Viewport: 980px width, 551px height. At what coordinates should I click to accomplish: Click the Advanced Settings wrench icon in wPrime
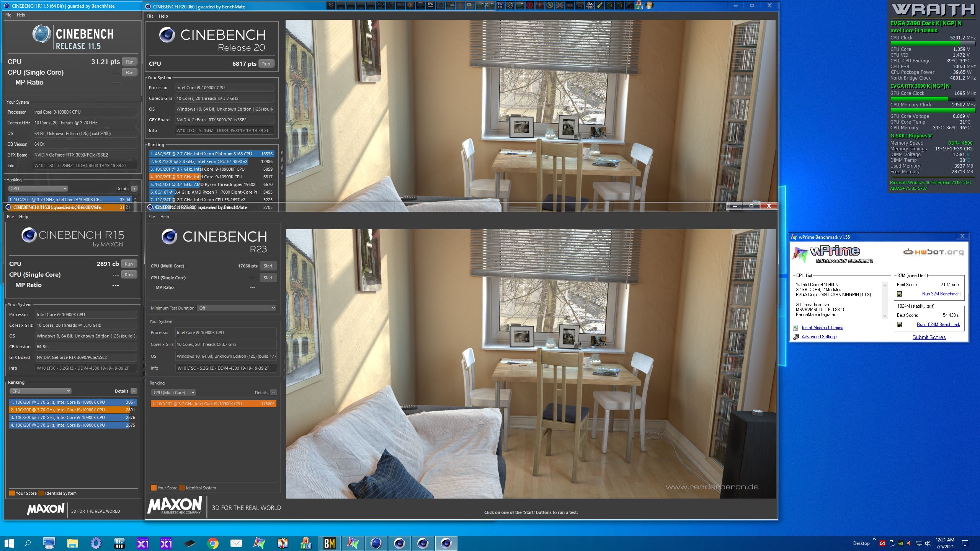coord(796,337)
